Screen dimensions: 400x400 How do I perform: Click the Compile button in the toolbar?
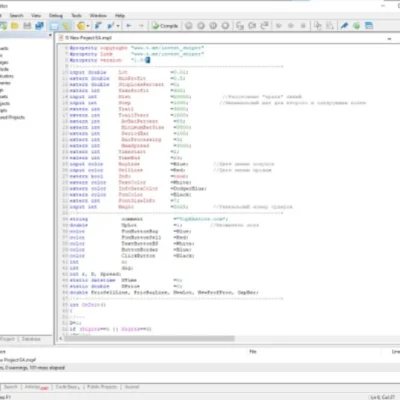[x=165, y=26]
